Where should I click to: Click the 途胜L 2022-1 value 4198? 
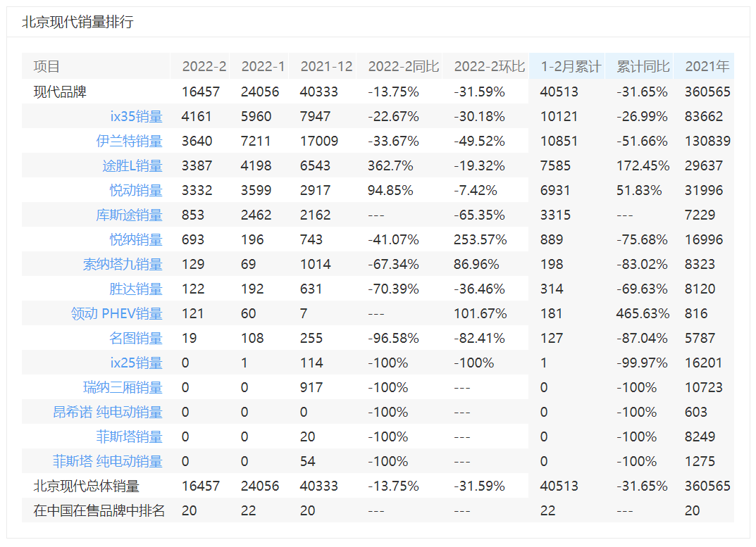click(x=256, y=165)
